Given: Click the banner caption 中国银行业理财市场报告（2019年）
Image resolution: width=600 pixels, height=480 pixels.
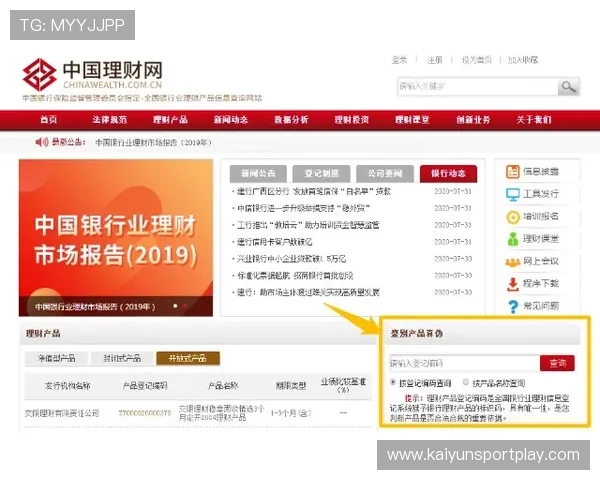Looking at the screenshot, I should tap(95, 307).
